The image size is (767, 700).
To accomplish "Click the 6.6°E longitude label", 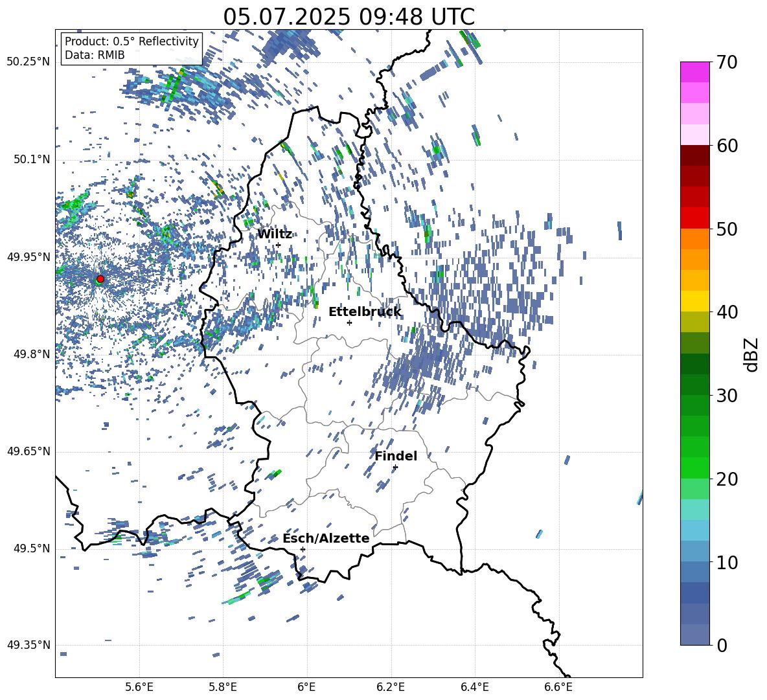I will pos(558,687).
